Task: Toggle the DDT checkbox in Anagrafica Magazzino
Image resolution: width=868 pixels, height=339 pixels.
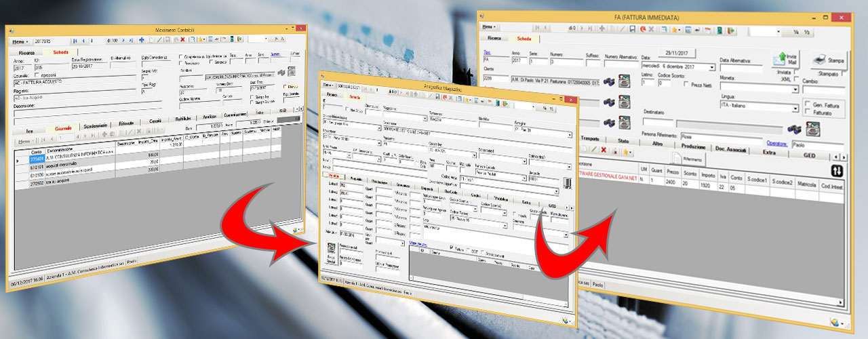Action: point(468,249)
